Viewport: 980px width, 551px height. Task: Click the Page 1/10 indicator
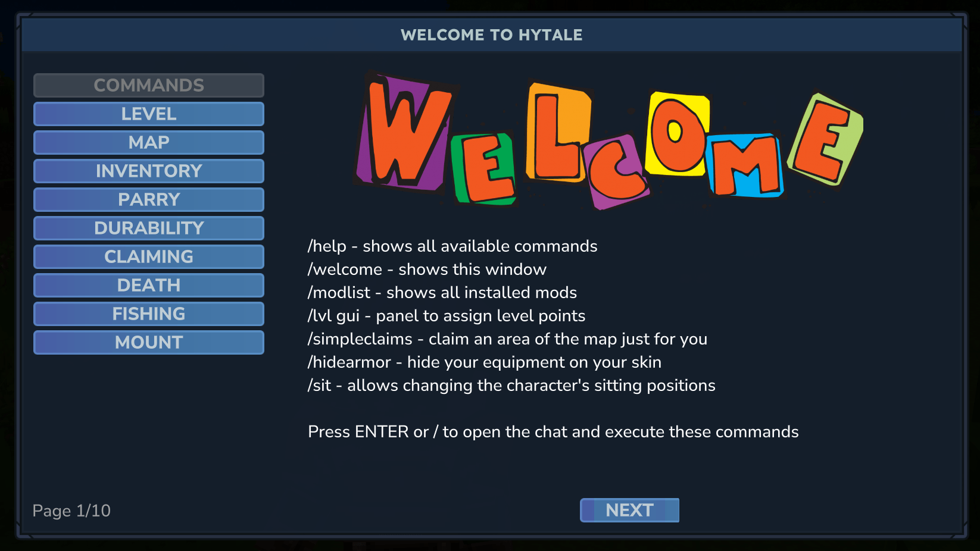pos(71,511)
